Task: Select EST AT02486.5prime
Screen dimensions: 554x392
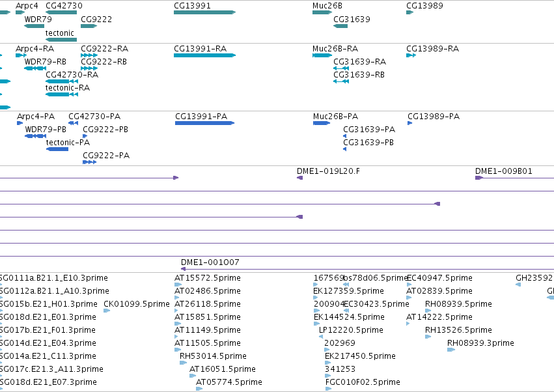Action: point(208,291)
